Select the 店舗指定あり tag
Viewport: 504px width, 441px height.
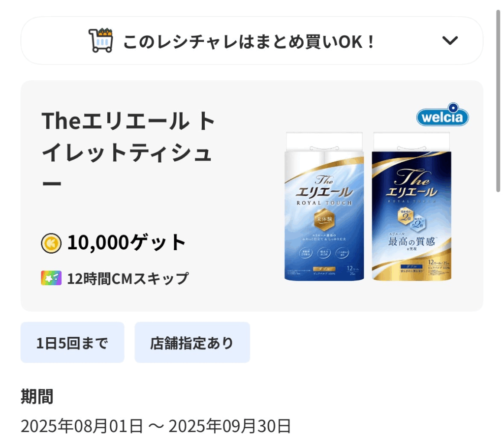(192, 343)
